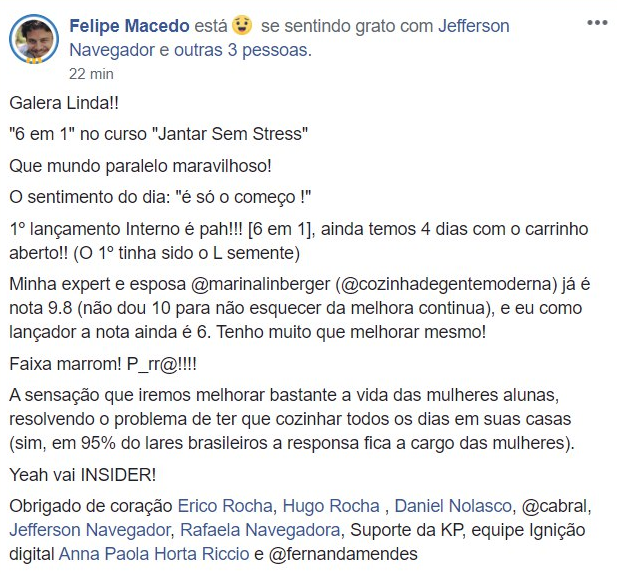Viewport: 617px width, 574px height.
Task: Click the 'Galera Linda!!' opening line
Action: click(64, 103)
